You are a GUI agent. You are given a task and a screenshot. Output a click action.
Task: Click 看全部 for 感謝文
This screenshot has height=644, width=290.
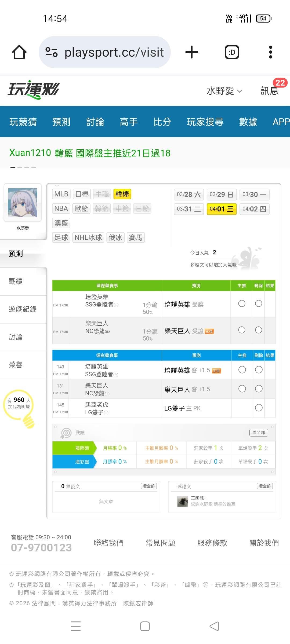point(265,486)
